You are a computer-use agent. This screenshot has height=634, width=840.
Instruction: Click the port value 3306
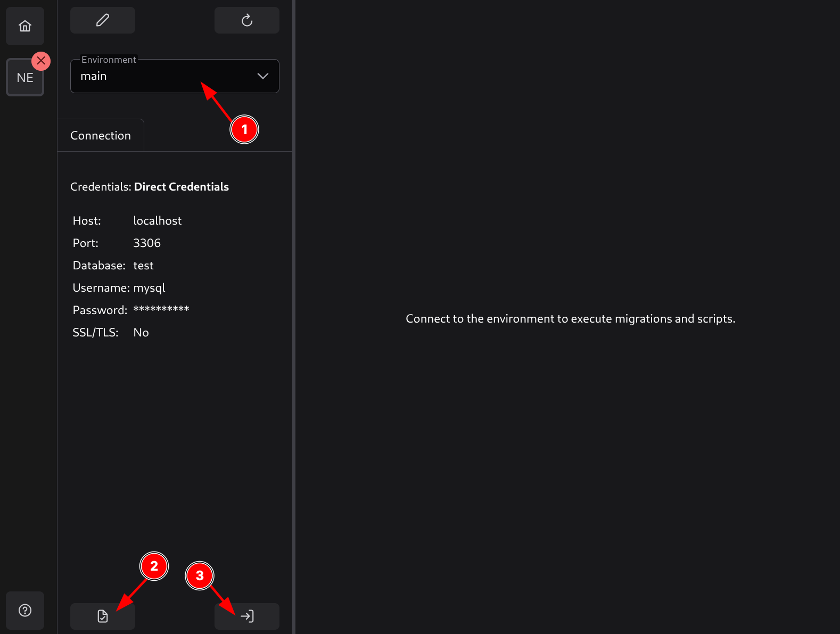tap(147, 243)
